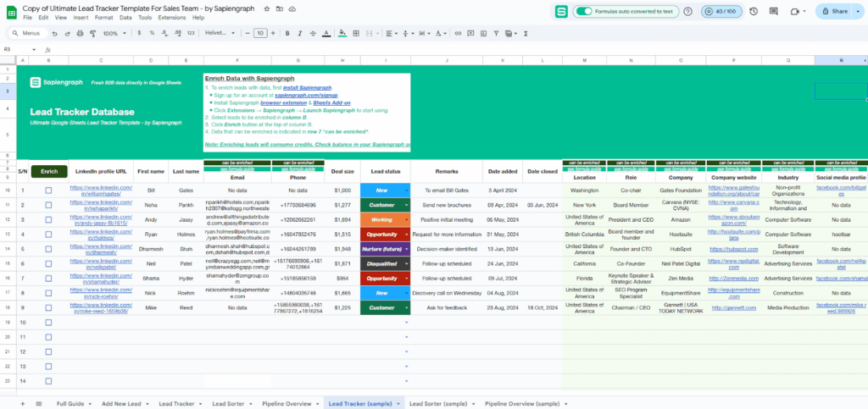Toggle formulas auto converted to text
Image resolution: width=868 pixels, height=409 pixels.
[584, 11]
